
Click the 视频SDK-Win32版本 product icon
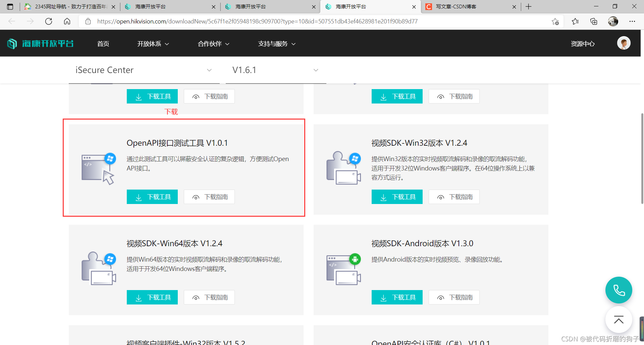[343, 168]
